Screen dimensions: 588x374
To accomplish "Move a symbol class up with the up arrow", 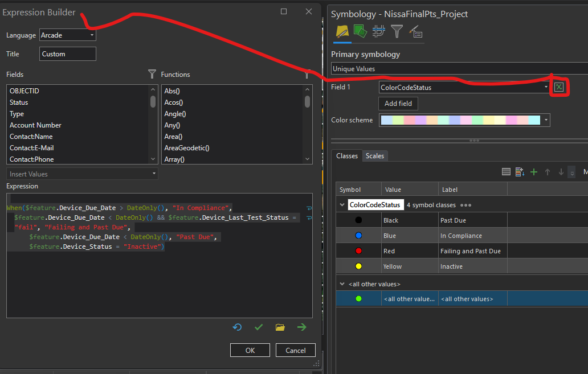I will click(548, 171).
